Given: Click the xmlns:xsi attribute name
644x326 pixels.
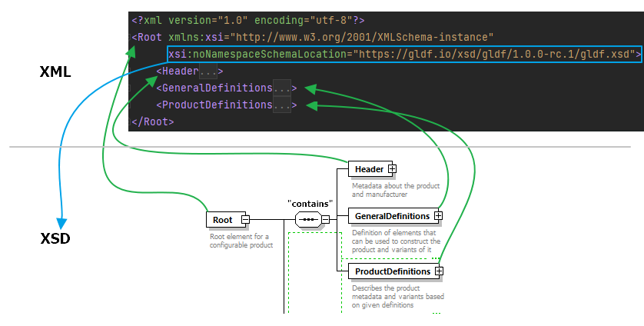Looking at the screenshot, I should coord(195,37).
